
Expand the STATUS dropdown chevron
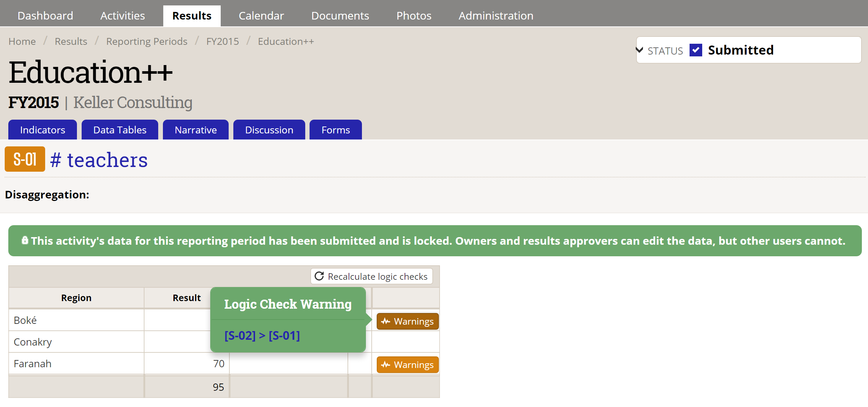pos(640,50)
